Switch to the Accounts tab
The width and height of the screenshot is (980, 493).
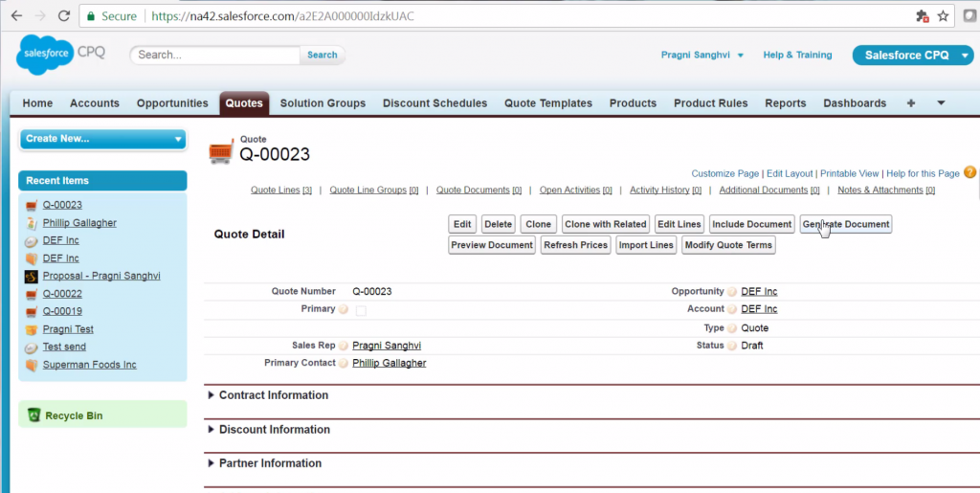click(95, 103)
